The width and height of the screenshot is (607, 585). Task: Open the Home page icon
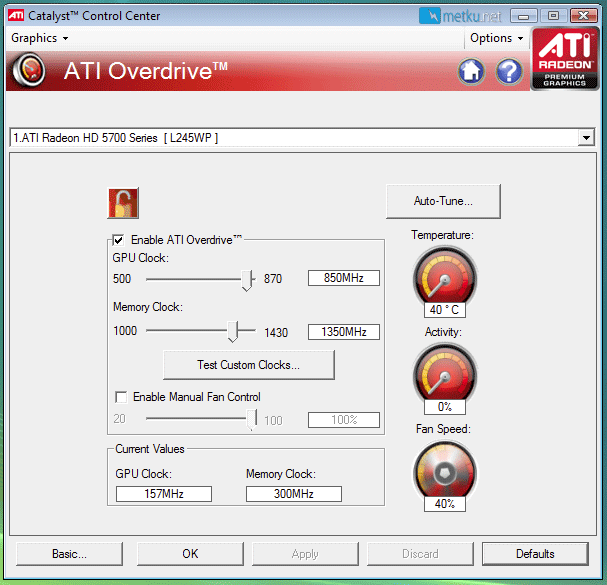tap(471, 71)
